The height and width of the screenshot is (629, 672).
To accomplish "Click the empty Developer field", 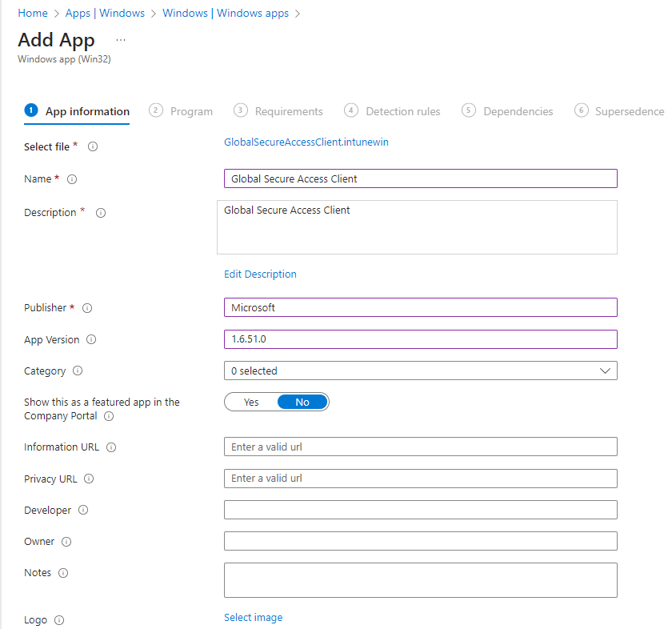I will tap(421, 510).
